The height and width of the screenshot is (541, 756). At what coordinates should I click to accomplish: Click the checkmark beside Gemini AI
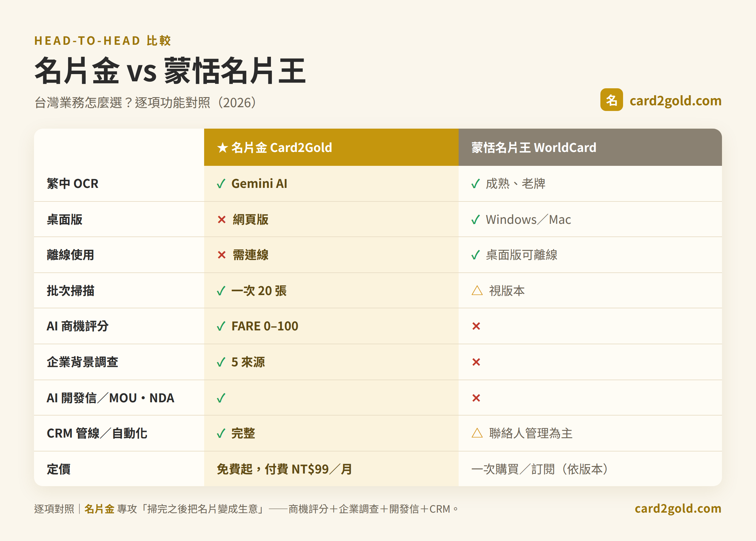(x=221, y=183)
